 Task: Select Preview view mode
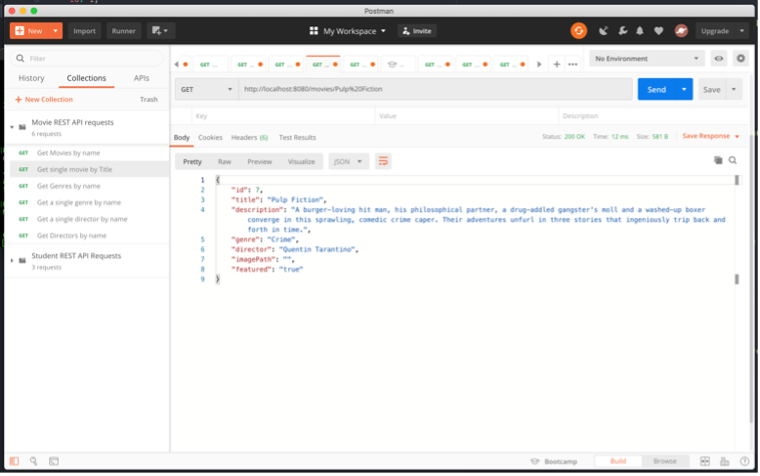(260, 161)
